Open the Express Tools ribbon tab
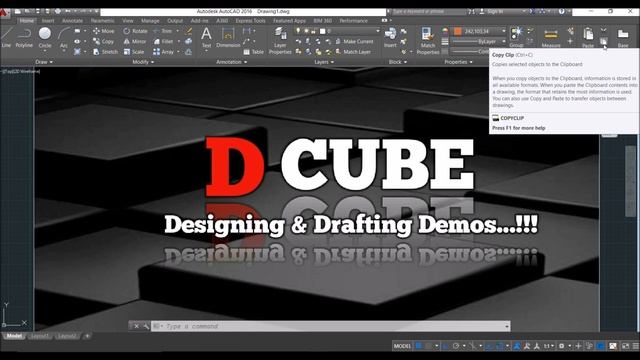This screenshot has height=360, width=640. coord(250,20)
